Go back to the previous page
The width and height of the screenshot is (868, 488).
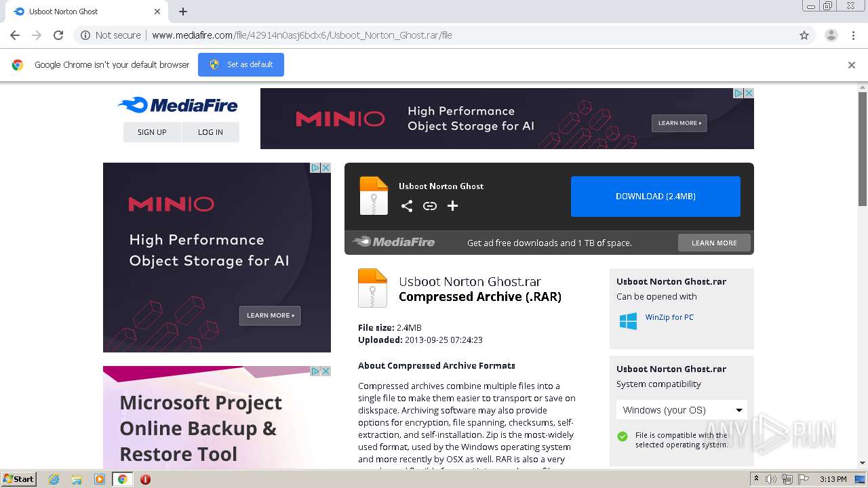[15, 35]
